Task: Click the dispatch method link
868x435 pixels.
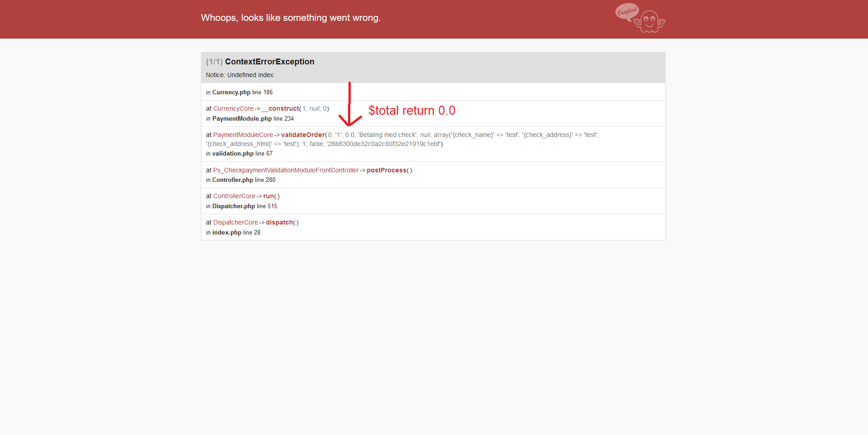Action: point(280,223)
